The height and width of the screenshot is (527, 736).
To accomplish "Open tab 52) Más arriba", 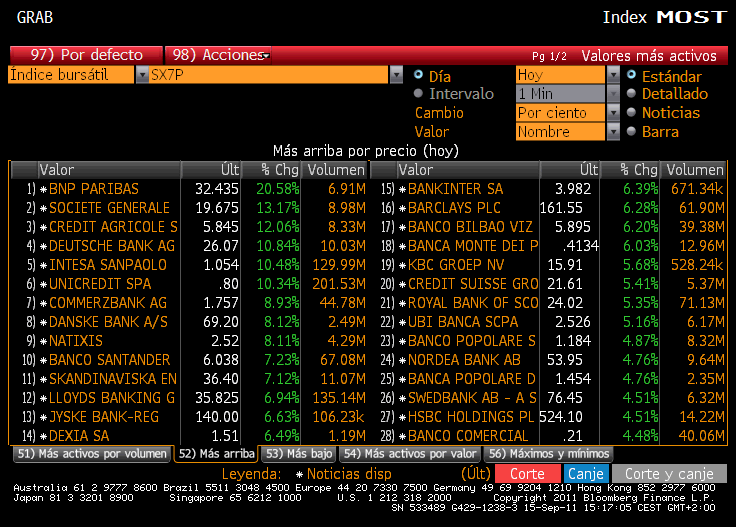I will 216,454.
